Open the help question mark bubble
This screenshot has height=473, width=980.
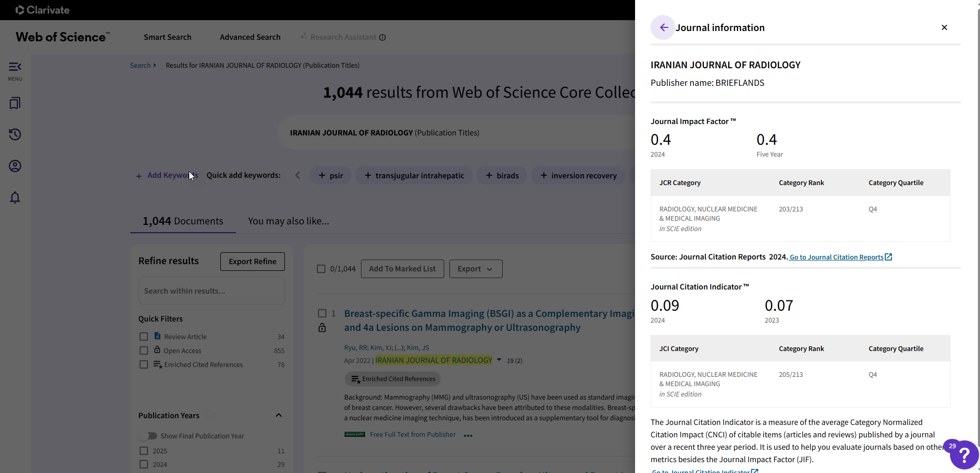point(963,455)
